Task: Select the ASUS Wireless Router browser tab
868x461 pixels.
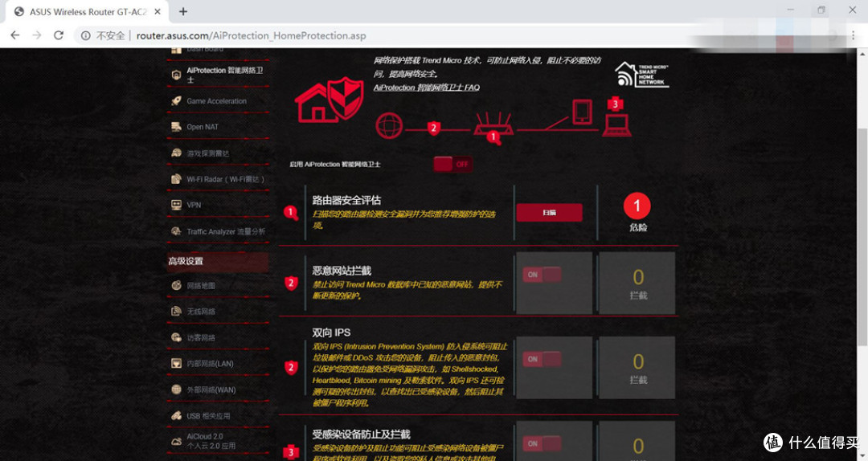Action: 88,11
